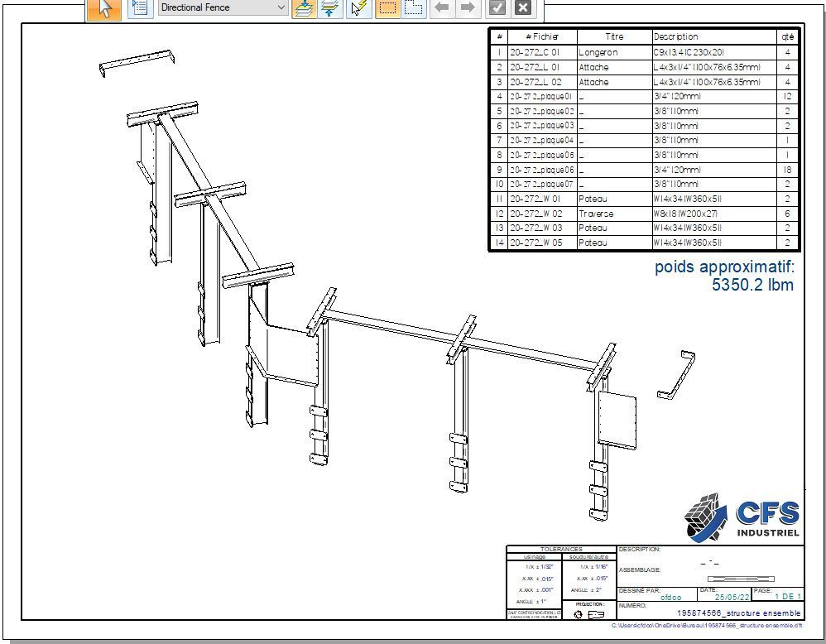Select the "20-272_plaque03" file cell

tap(542, 126)
